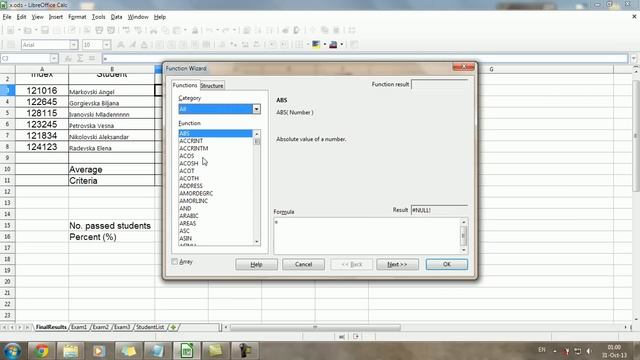Open the Font Color dropdown arrow
This screenshot has height=360, width=640.
click(342, 44)
